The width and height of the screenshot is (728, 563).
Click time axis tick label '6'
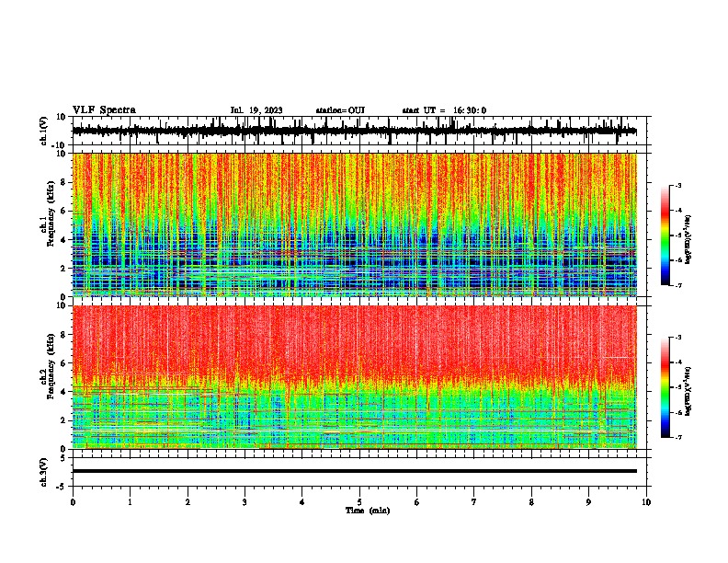coord(417,502)
